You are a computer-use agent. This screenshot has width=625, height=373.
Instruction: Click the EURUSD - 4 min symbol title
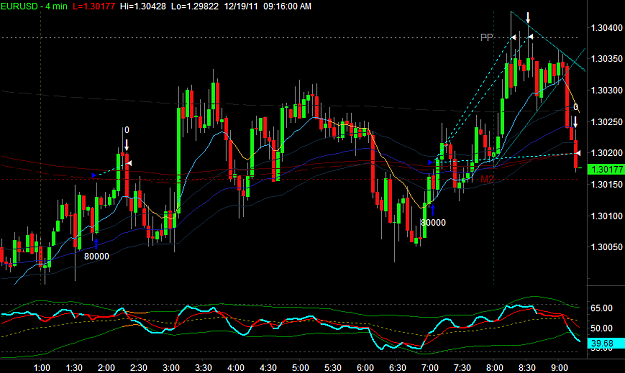(34, 6)
